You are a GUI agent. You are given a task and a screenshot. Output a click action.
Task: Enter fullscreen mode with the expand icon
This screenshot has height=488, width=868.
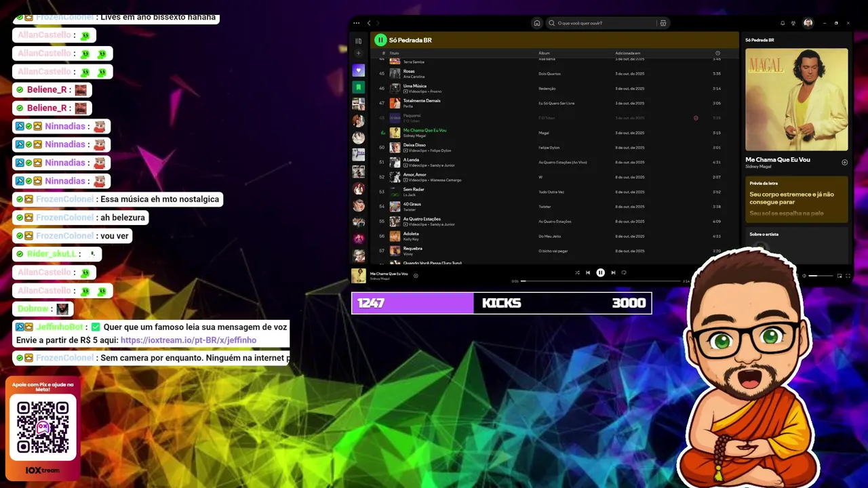(x=848, y=276)
